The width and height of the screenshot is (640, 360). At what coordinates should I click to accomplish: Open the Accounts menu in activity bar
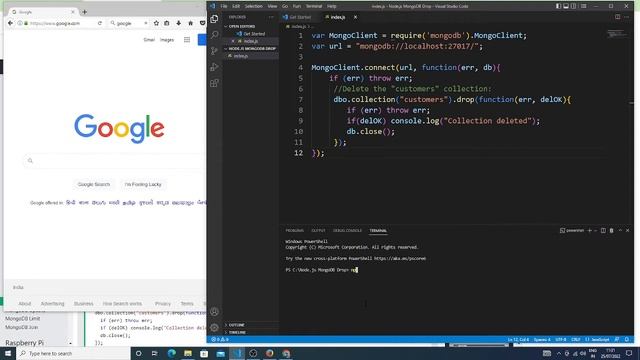coord(214,311)
